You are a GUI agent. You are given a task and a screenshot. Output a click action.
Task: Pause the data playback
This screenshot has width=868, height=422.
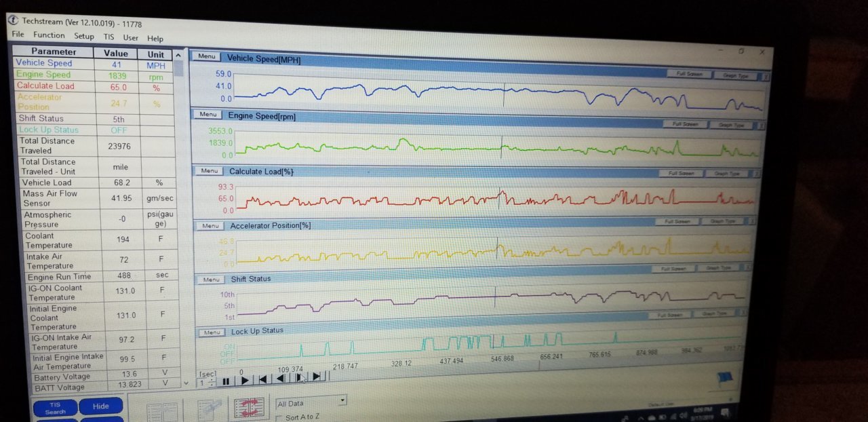[226, 381]
